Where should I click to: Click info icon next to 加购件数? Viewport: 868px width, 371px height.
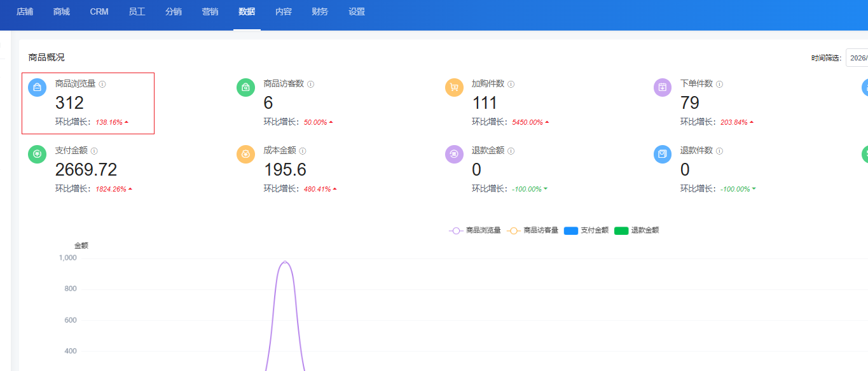(x=511, y=84)
